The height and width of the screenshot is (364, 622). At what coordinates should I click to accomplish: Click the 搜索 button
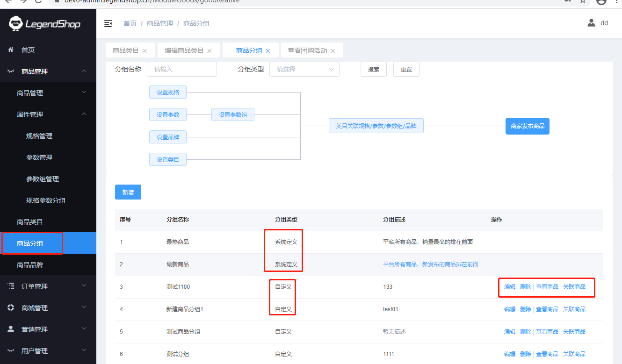coord(373,69)
